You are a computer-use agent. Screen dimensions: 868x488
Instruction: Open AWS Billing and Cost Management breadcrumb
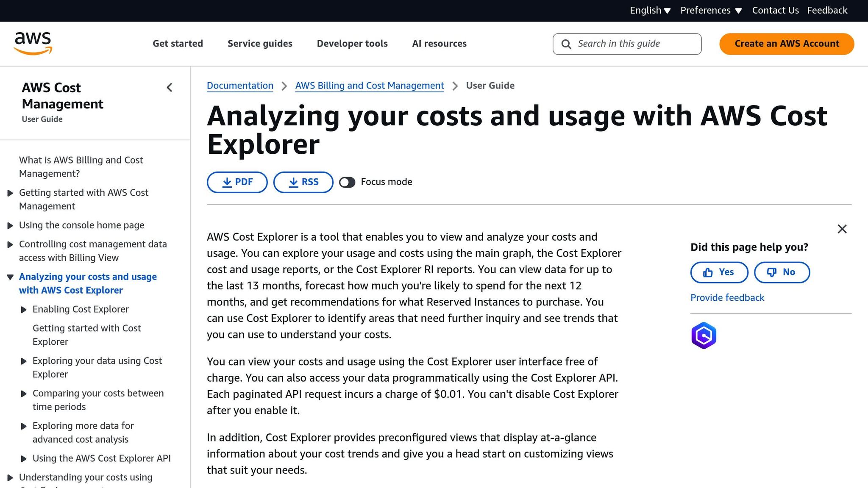(370, 86)
